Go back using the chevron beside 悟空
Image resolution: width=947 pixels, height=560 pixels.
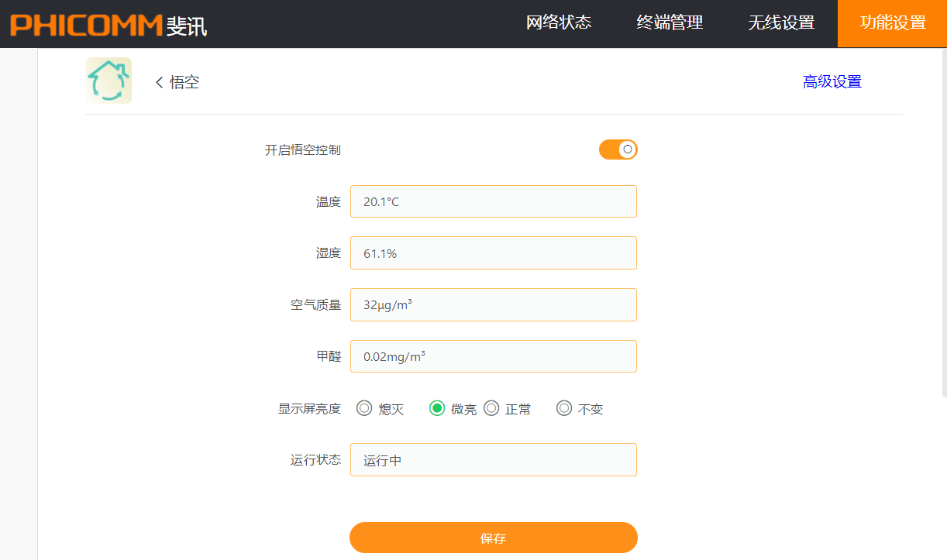[x=160, y=82]
